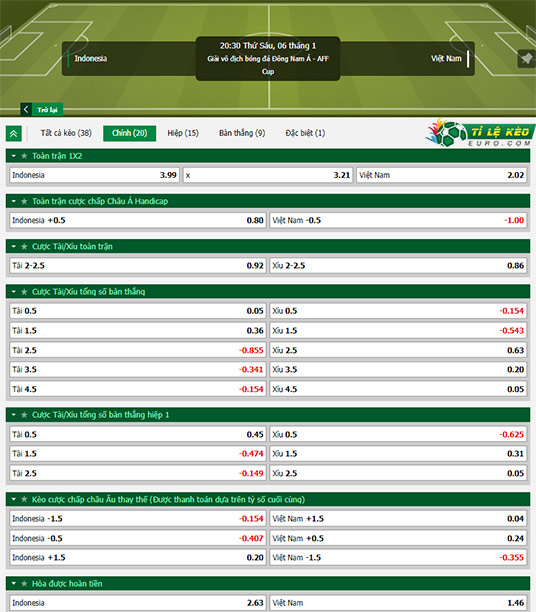
Task: Pick Indonesia -1.5 at -0.154
Action: 138,519
